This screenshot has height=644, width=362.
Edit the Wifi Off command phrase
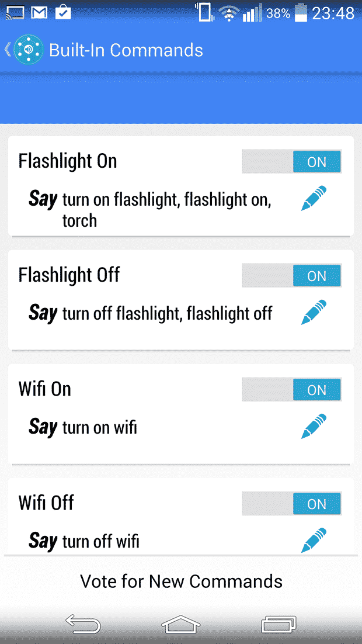pos(314,540)
